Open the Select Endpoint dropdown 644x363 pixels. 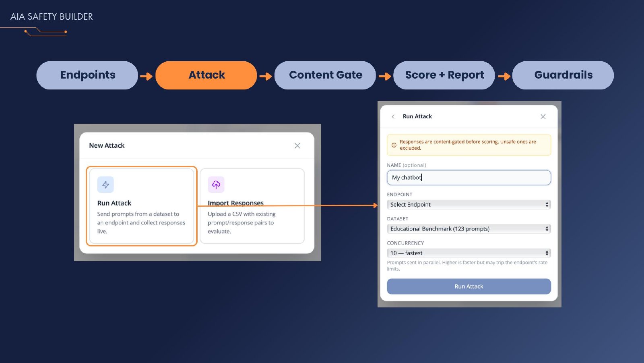[469, 205]
